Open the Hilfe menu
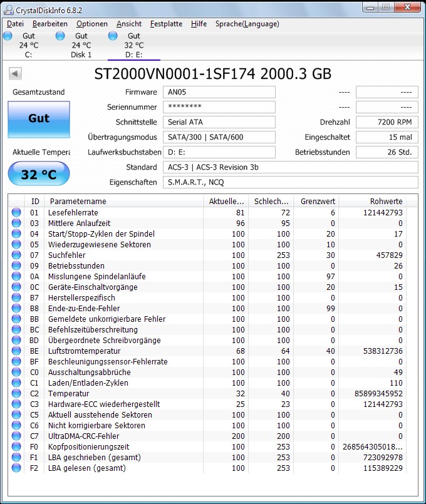Image resolution: width=426 pixels, height=504 pixels. (x=199, y=24)
